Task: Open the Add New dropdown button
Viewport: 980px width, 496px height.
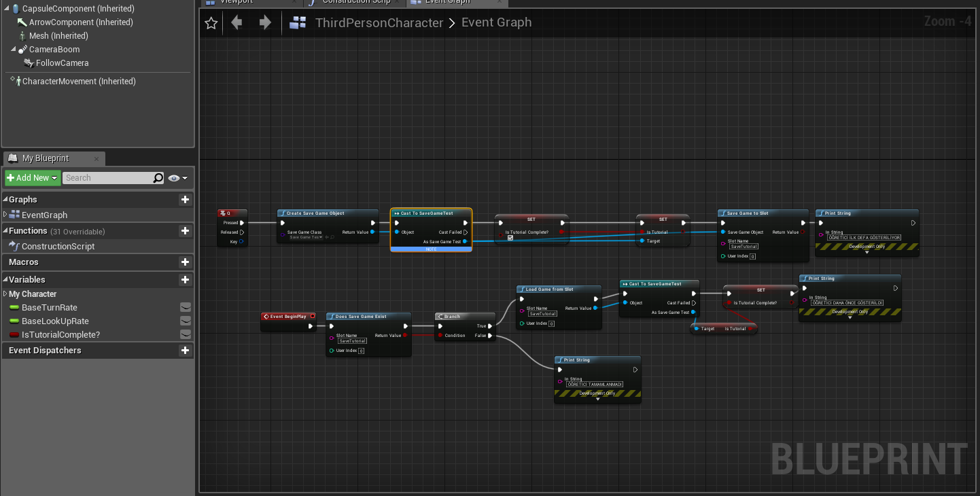Action: [x=33, y=178]
